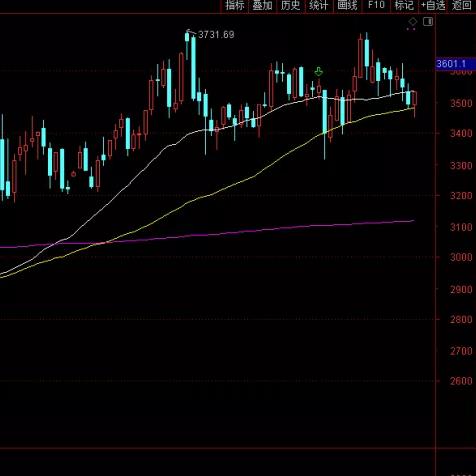The width and height of the screenshot is (476, 476).
Task: Select the 画线 draw line tool
Action: click(x=347, y=6)
